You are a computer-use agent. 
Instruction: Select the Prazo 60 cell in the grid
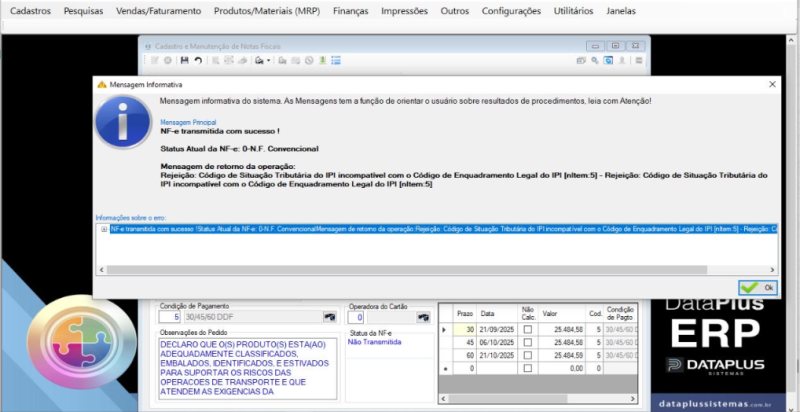(x=463, y=355)
